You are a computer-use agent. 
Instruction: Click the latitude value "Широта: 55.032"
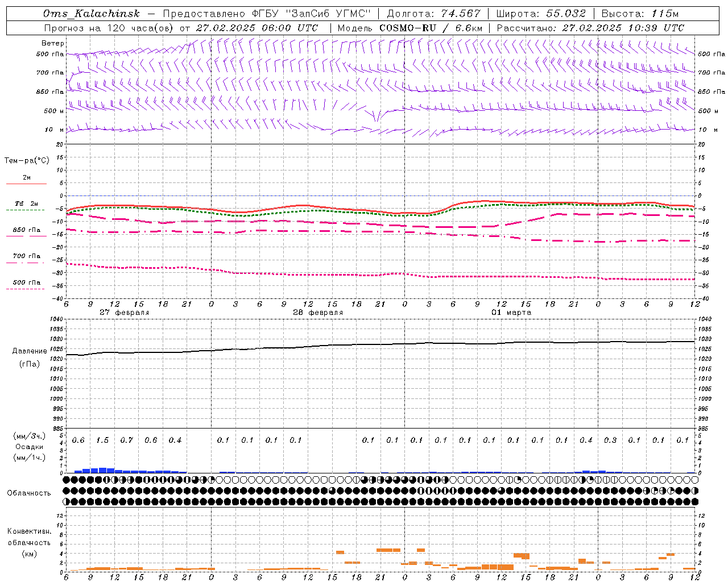click(x=540, y=14)
